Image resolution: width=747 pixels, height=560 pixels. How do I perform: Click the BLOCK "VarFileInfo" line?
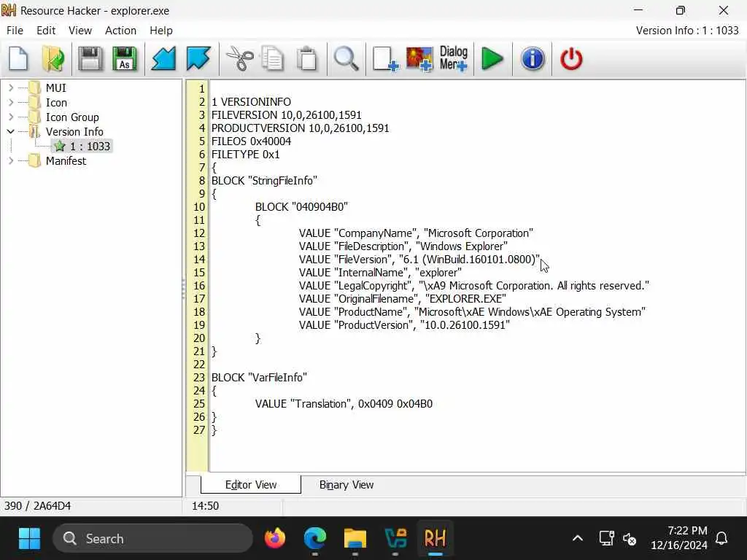pos(259,377)
